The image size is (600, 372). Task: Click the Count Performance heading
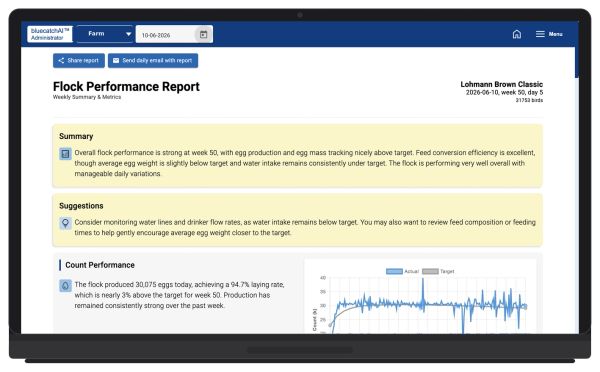click(x=100, y=265)
